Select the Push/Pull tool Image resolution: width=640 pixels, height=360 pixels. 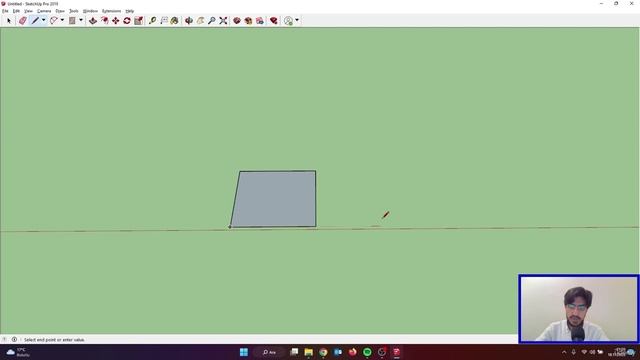[x=93, y=20]
